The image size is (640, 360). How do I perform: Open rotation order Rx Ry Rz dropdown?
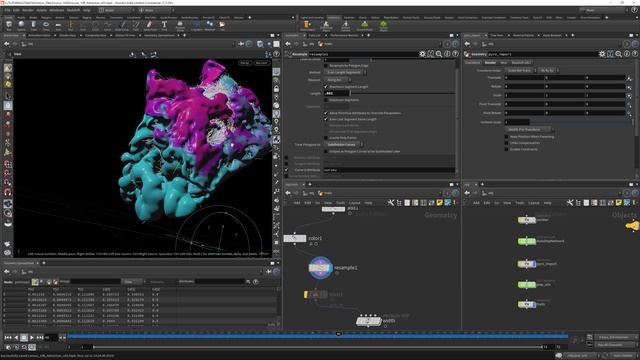pos(549,70)
